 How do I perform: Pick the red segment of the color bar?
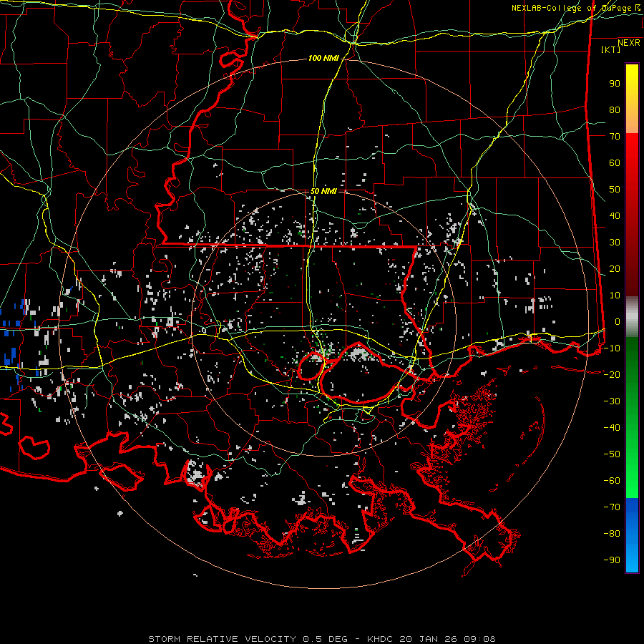pyautogui.click(x=632, y=215)
